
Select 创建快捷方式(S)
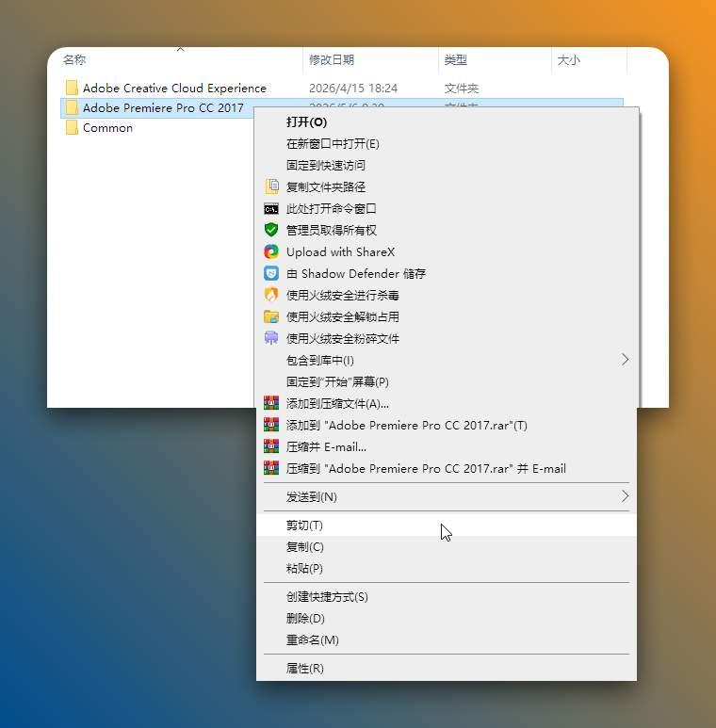tap(447, 596)
